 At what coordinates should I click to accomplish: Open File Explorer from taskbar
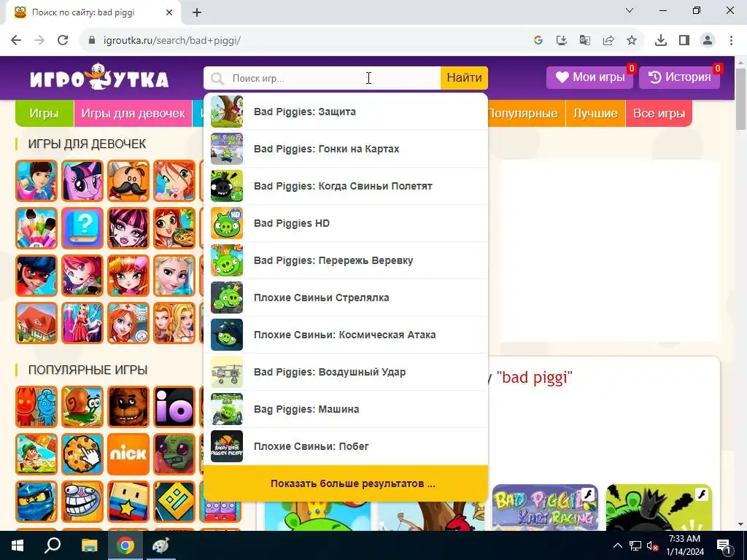(x=89, y=545)
